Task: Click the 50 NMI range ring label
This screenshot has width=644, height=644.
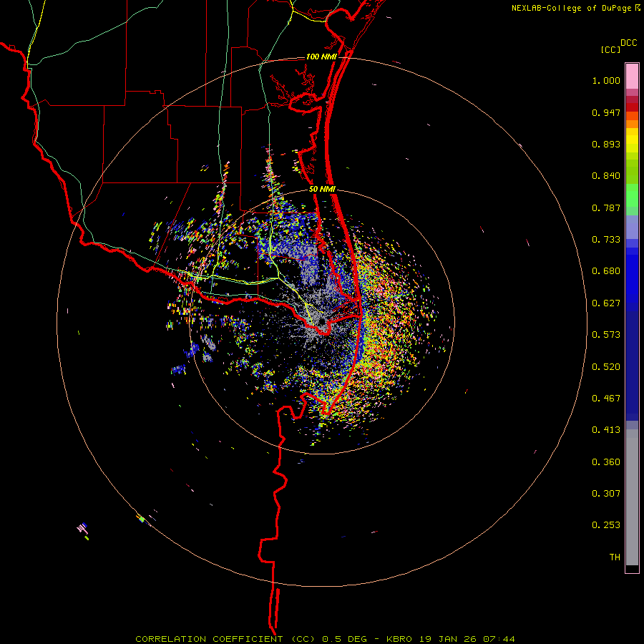Action: 322,189
